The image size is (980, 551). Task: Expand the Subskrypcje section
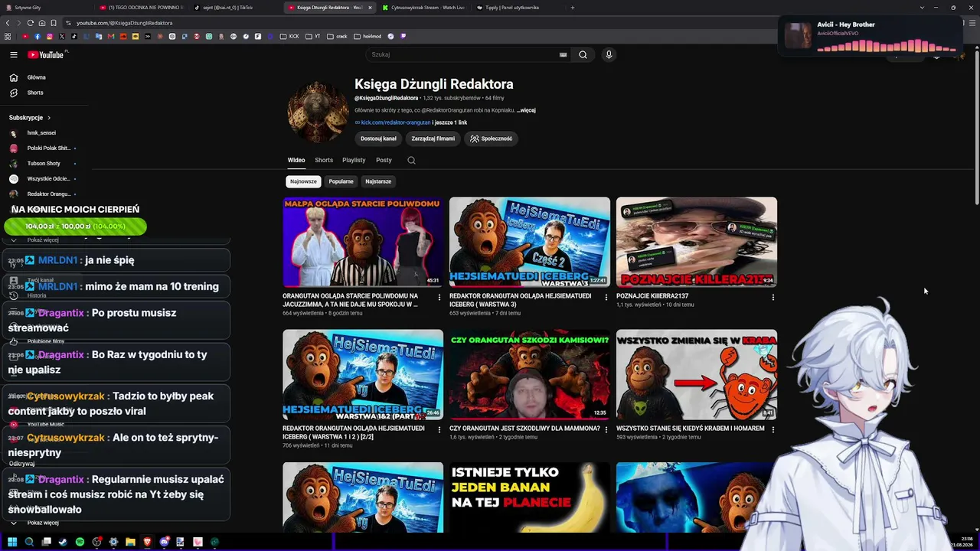[30, 118]
